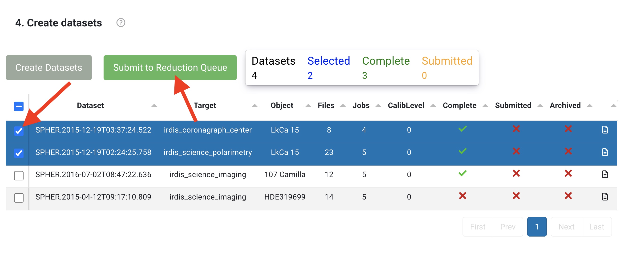Click Archived cross in HDE319699 row
This screenshot has height=258, width=644.
[568, 196]
